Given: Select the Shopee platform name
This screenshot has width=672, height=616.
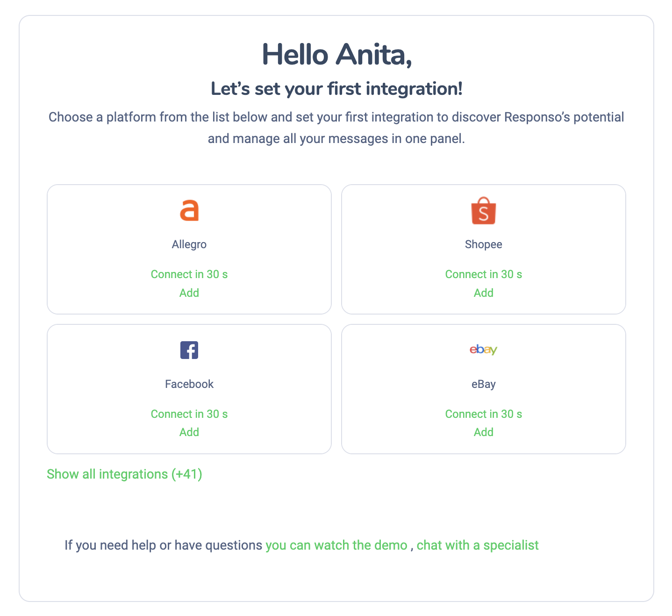Looking at the screenshot, I should [x=483, y=244].
